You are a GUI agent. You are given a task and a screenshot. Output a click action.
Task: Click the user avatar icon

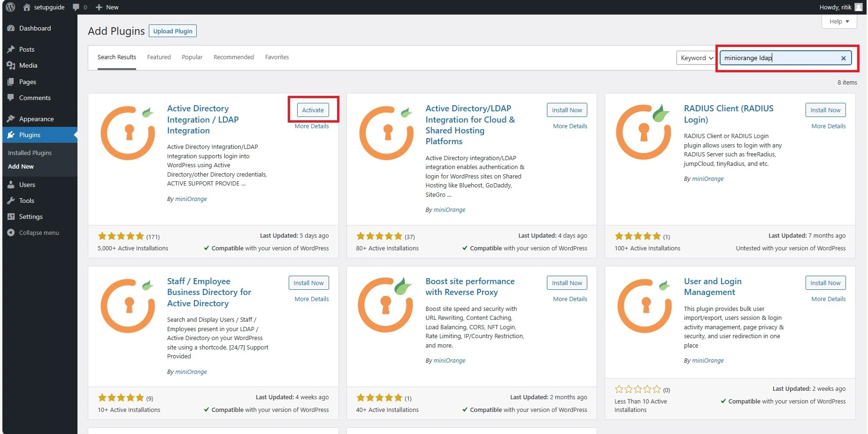859,7
